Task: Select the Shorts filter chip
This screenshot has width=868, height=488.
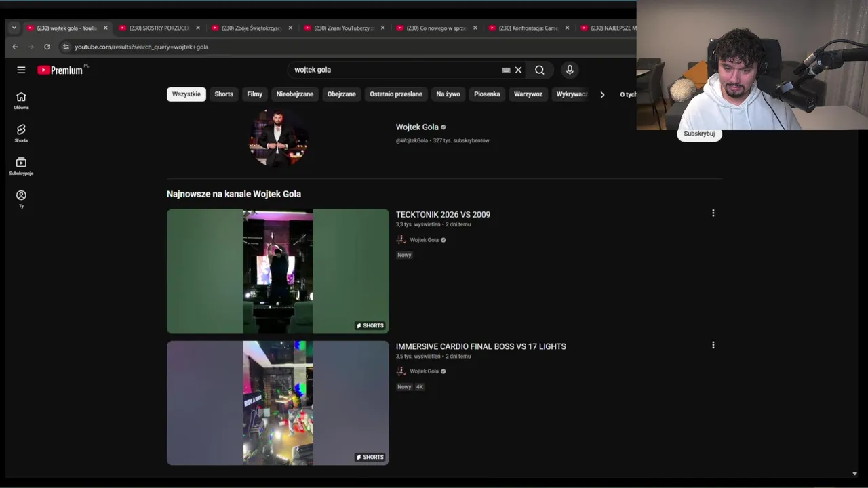Action: click(224, 94)
